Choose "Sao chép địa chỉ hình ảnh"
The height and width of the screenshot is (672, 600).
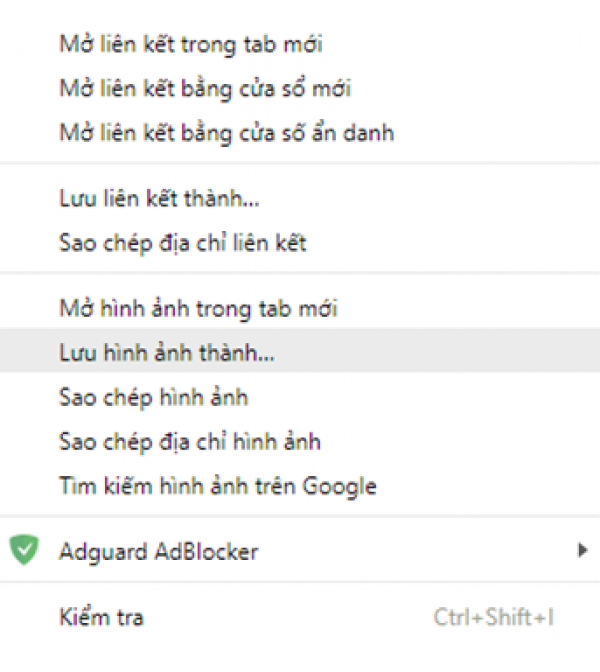coord(189,441)
